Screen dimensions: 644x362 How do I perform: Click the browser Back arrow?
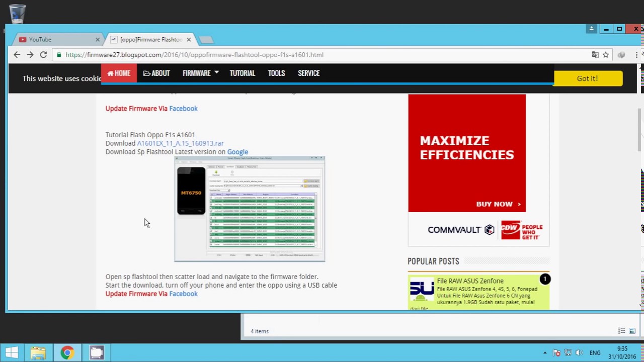[x=17, y=55]
